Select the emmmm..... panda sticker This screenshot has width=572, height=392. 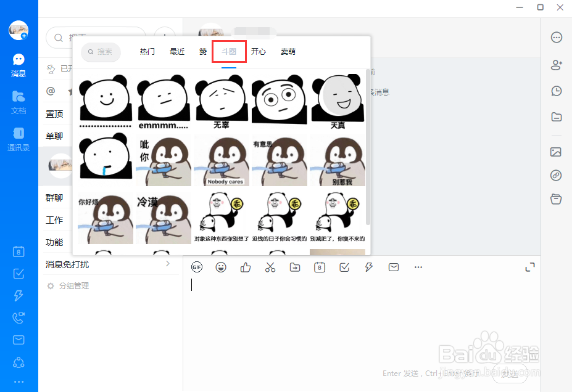[164, 102]
